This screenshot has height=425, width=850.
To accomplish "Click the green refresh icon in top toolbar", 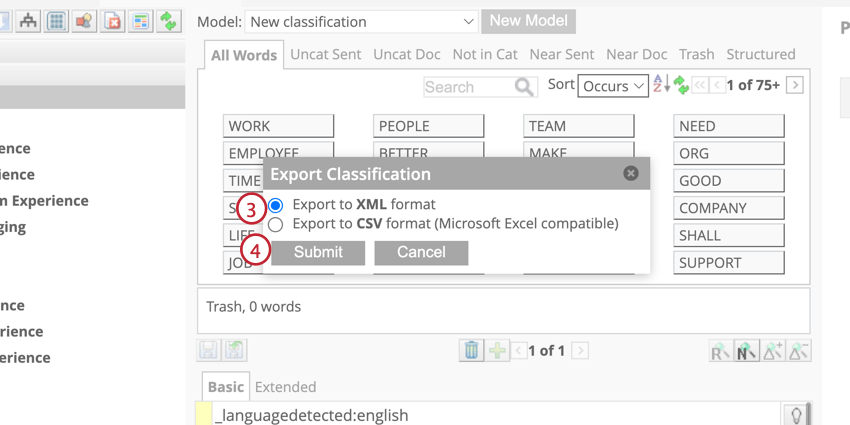I will coord(169,21).
